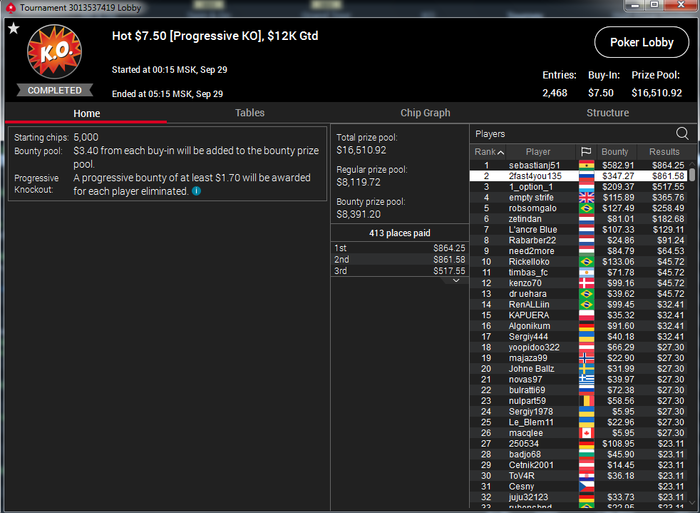Image resolution: width=700 pixels, height=513 pixels.
Task: Click the favorite star icon
Action: click(x=14, y=29)
